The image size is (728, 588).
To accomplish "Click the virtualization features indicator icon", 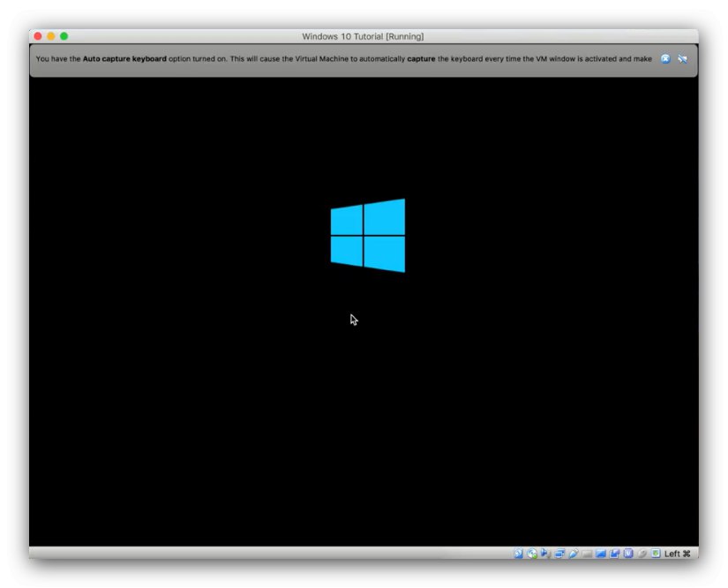I will pyautogui.click(x=628, y=554).
